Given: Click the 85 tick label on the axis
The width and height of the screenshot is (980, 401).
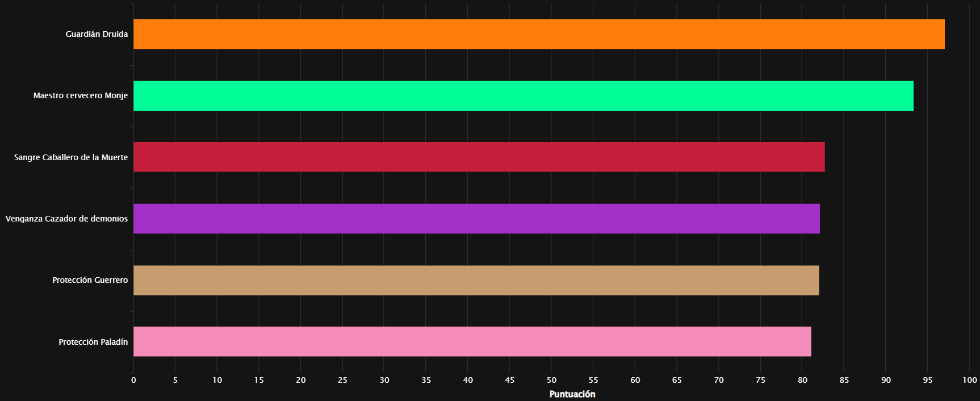Looking at the screenshot, I should 844,380.
